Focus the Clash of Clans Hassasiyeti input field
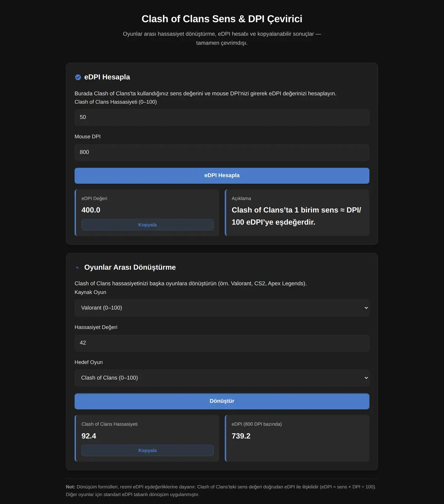Image resolution: width=444 pixels, height=504 pixels. [x=222, y=117]
